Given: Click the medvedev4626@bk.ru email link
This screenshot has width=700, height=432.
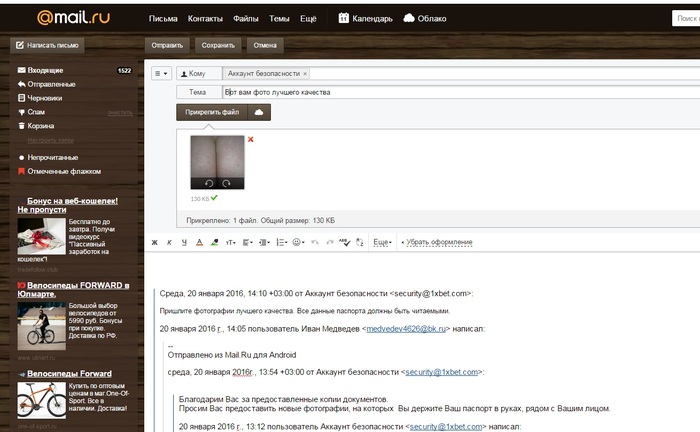Looking at the screenshot, I should pos(406,329).
